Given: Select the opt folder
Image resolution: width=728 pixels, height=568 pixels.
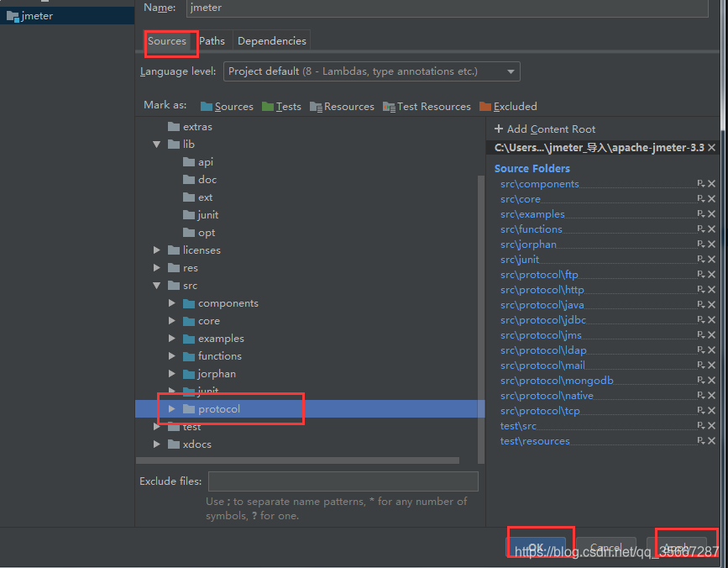Looking at the screenshot, I should pyautogui.click(x=199, y=233).
